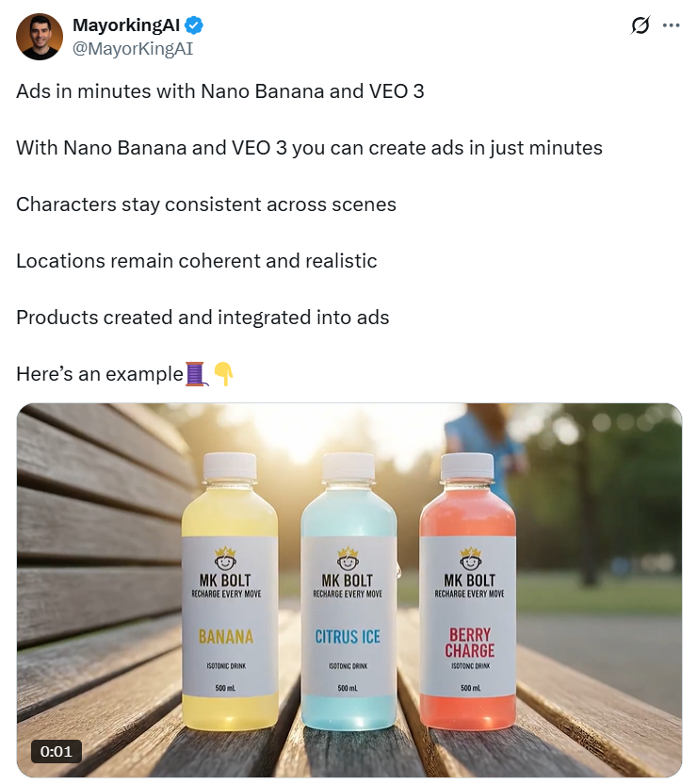Click the 0:01 video timestamp badge
The height and width of the screenshot is (784, 697).
tap(56, 752)
